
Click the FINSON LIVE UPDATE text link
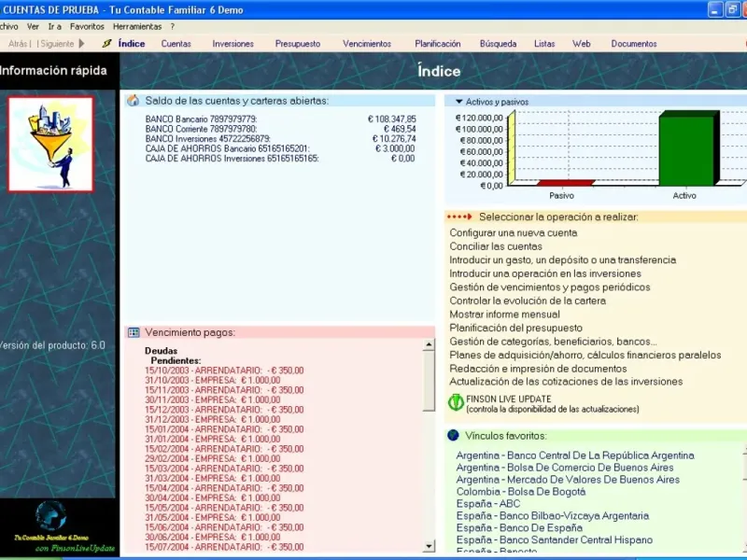pos(508,399)
